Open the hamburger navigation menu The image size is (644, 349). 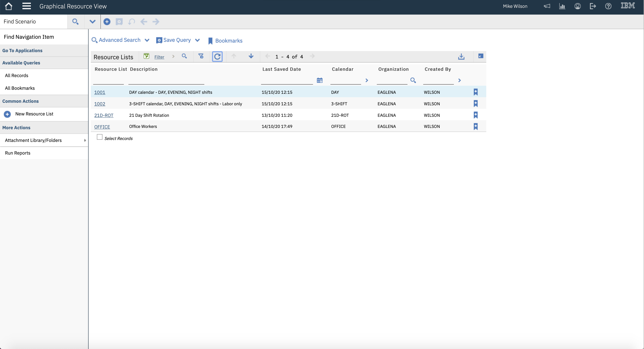point(26,6)
